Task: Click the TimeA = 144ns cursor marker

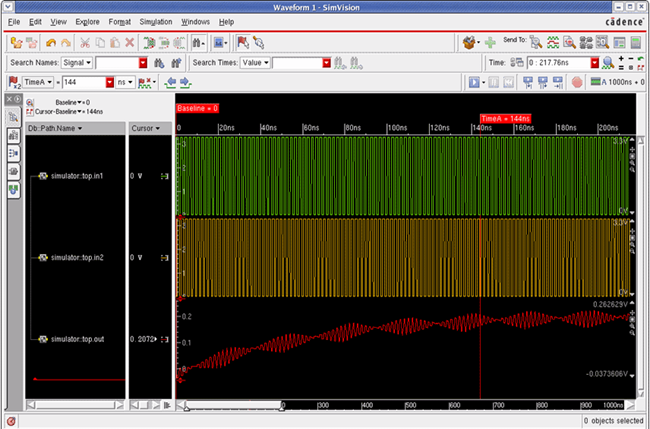Action: pos(505,118)
